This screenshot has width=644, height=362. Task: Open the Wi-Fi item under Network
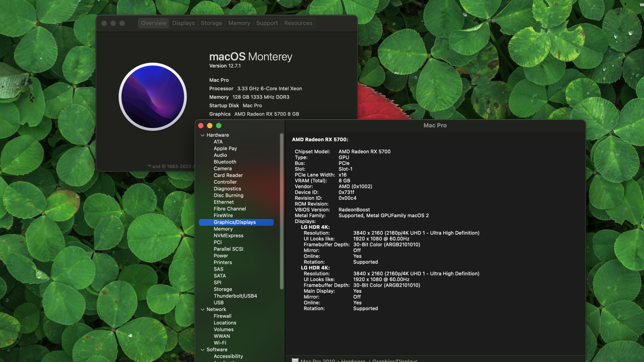point(220,343)
